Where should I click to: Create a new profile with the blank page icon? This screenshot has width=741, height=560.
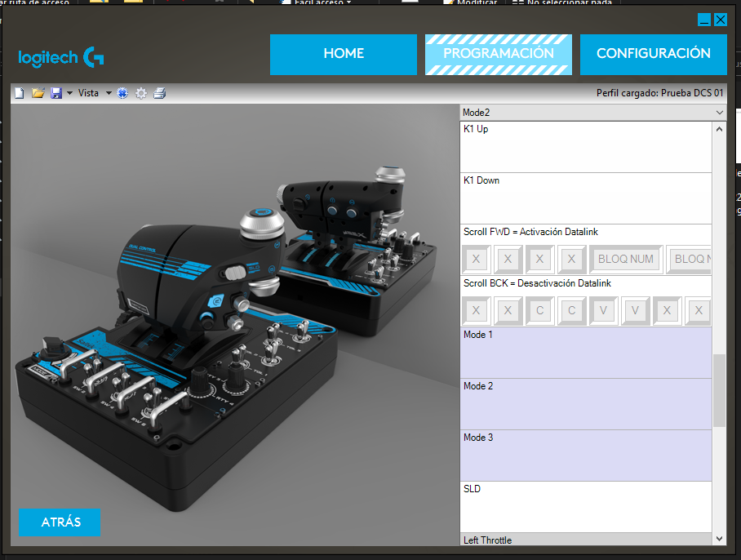20,94
